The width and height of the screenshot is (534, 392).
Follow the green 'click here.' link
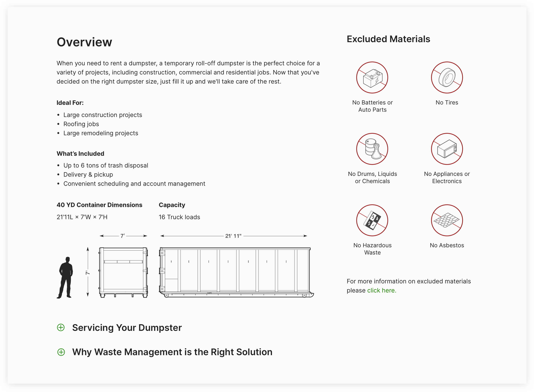tap(382, 290)
